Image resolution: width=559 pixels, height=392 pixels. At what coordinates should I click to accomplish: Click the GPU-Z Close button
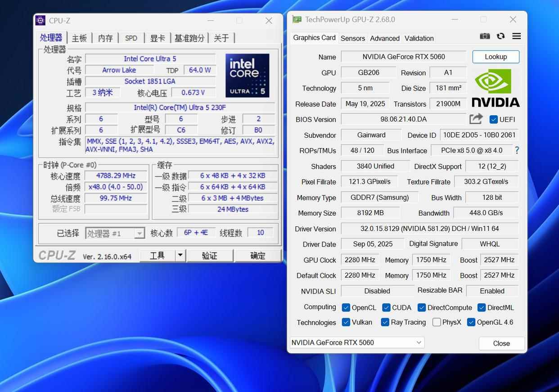click(x=501, y=343)
